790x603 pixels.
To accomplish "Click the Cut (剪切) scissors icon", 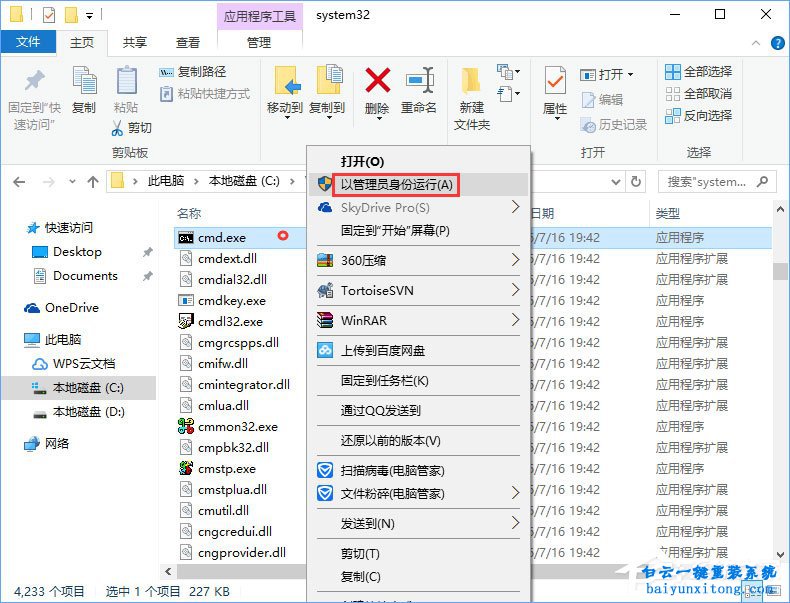I will pyautogui.click(x=117, y=128).
